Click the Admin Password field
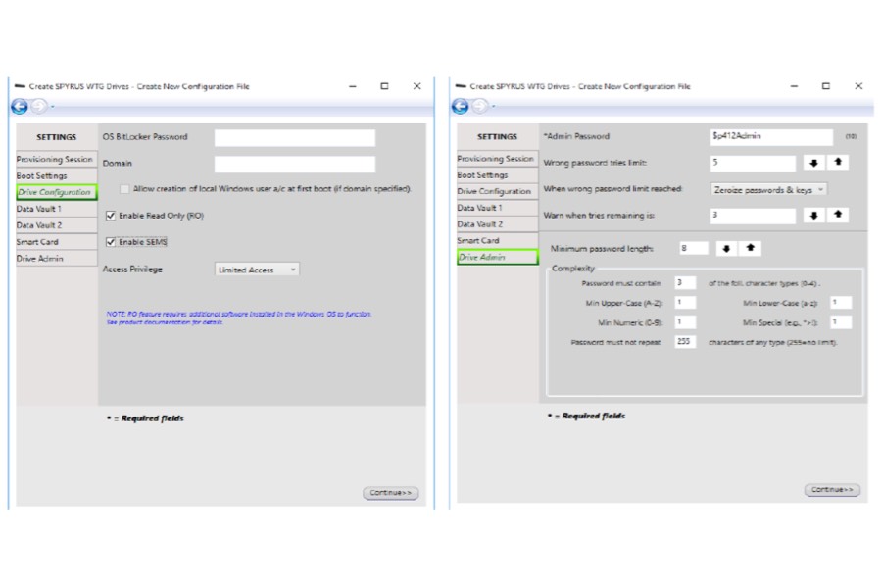 coord(771,136)
